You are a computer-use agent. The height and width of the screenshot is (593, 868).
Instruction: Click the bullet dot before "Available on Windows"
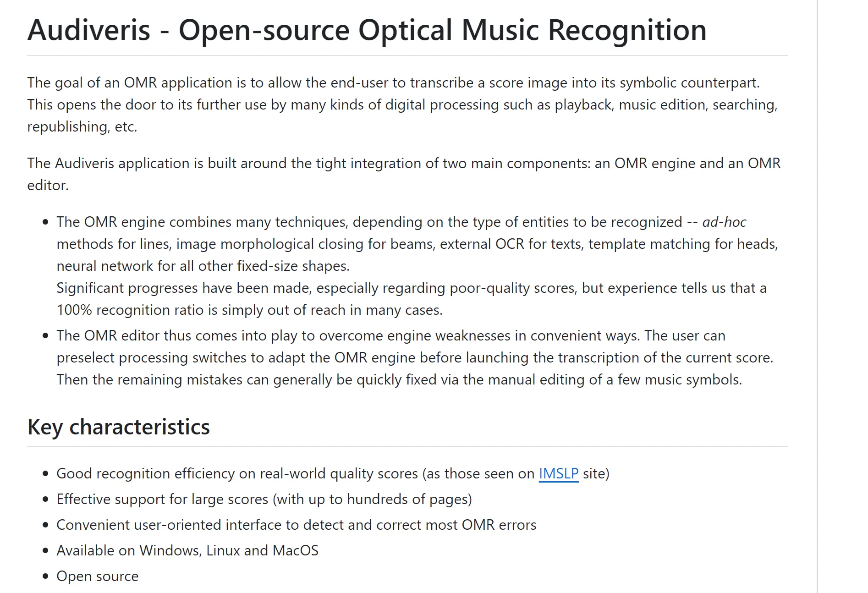coord(45,551)
